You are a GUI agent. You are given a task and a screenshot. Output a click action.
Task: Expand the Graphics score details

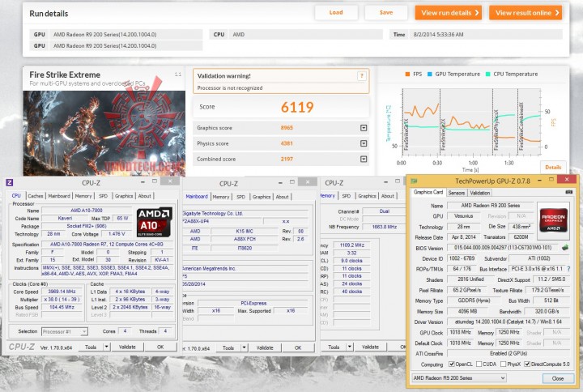pyautogui.click(x=364, y=128)
